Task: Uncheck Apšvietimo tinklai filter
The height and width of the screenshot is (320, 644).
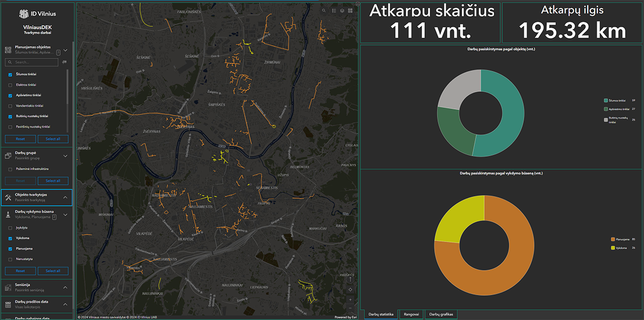Action: coord(11,95)
